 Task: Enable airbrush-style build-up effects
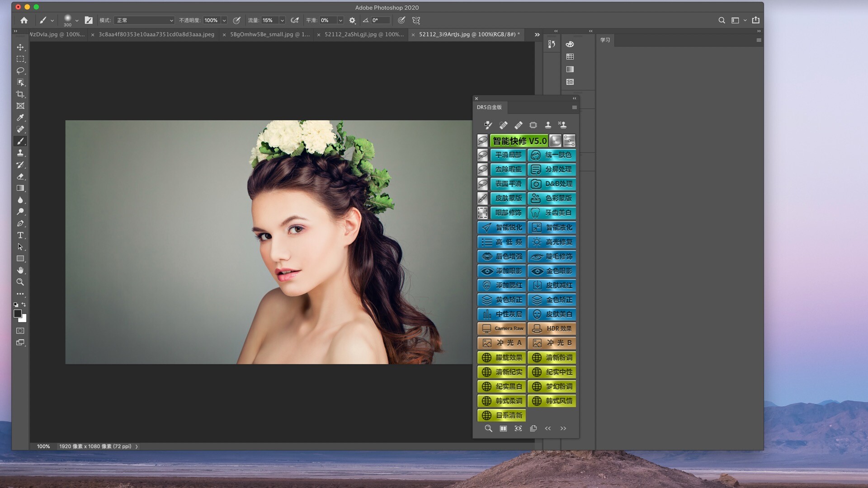click(295, 20)
